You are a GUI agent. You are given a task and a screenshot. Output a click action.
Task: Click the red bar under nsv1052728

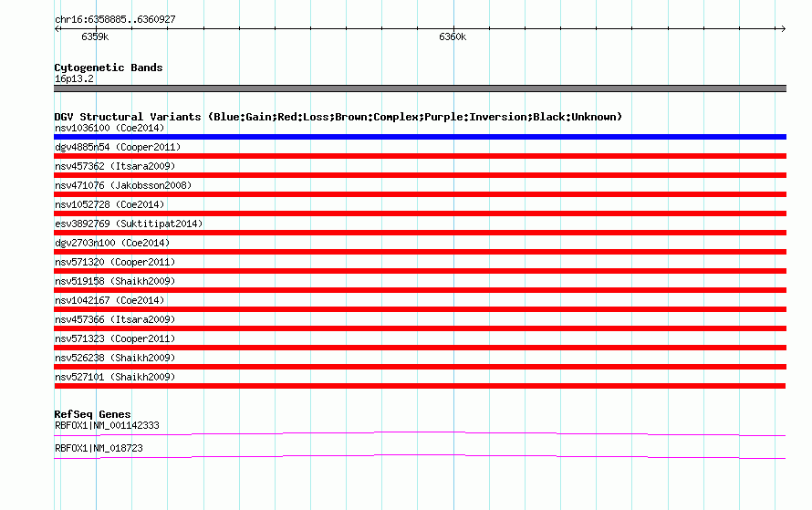(x=420, y=213)
